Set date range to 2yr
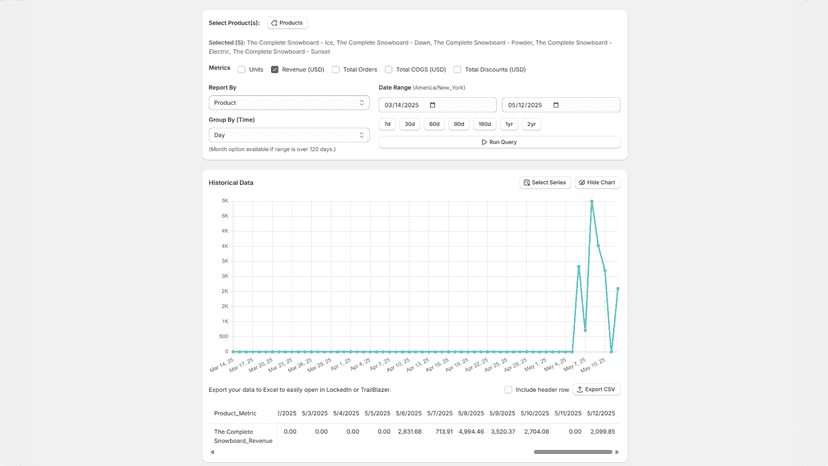 pyautogui.click(x=532, y=124)
